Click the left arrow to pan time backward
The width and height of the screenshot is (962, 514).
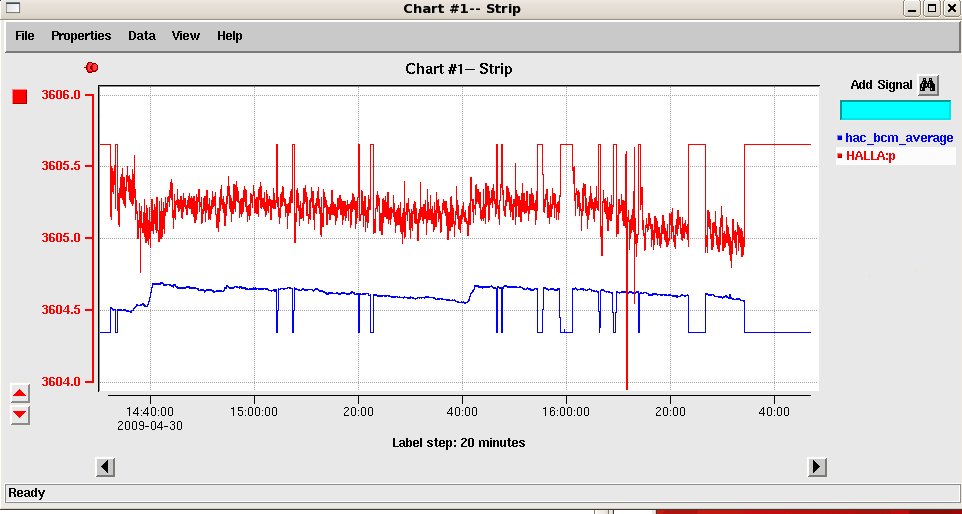[x=106, y=467]
